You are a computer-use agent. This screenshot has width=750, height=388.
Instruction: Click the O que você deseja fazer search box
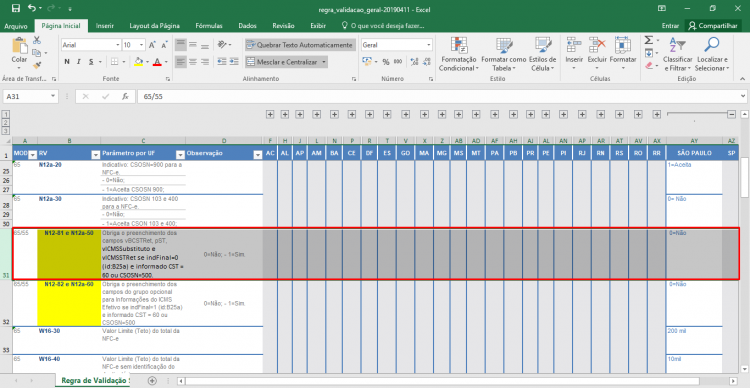[383, 26]
